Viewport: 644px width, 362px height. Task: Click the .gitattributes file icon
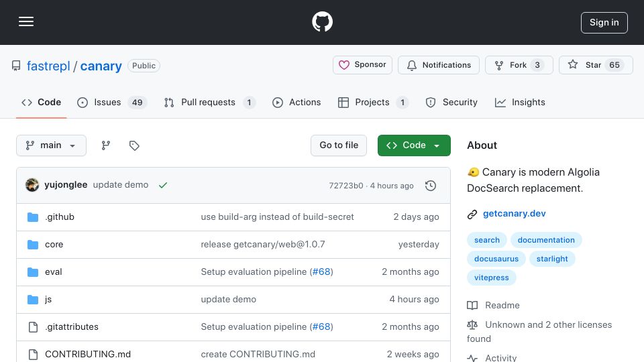click(x=33, y=326)
